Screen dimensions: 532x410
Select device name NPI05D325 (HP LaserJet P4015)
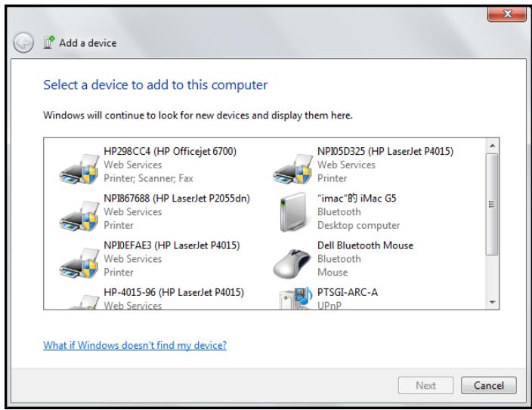pos(385,151)
